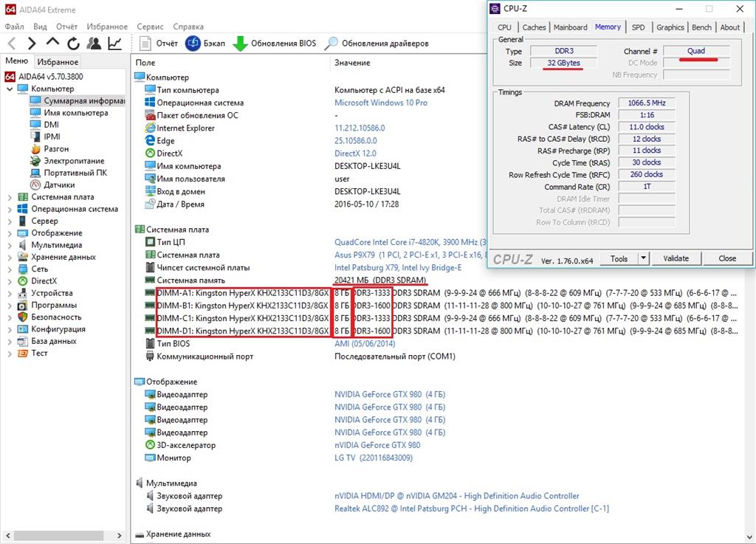The height and width of the screenshot is (544, 756).
Task: Go forward with the right arrow toolbar icon
Action: [x=31, y=44]
